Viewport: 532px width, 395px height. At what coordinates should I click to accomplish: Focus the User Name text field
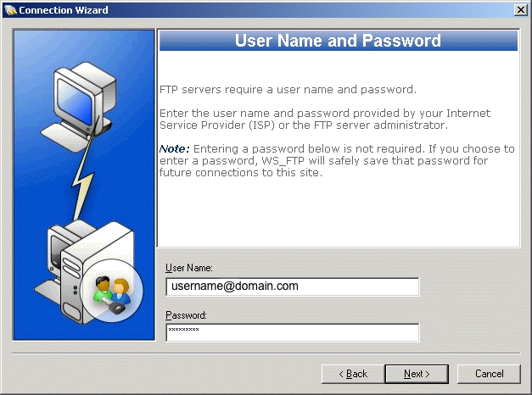click(x=293, y=287)
